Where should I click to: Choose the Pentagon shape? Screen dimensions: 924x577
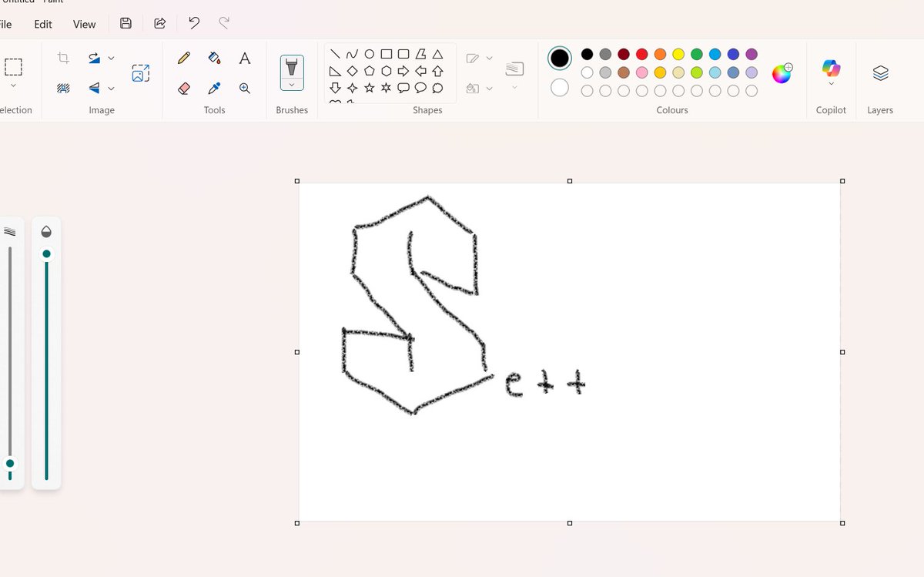[370, 71]
